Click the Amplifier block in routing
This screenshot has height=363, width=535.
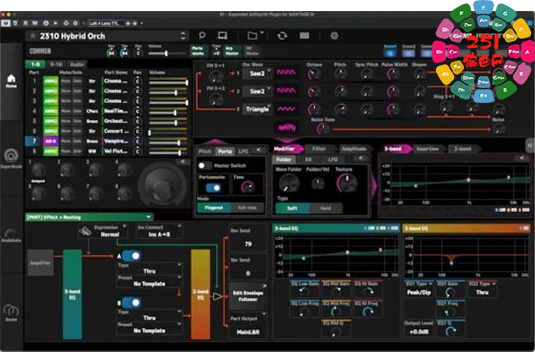click(40, 263)
